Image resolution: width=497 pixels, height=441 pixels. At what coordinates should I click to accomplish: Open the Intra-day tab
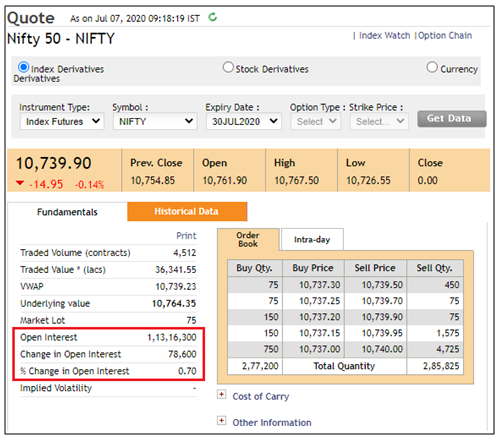point(312,239)
